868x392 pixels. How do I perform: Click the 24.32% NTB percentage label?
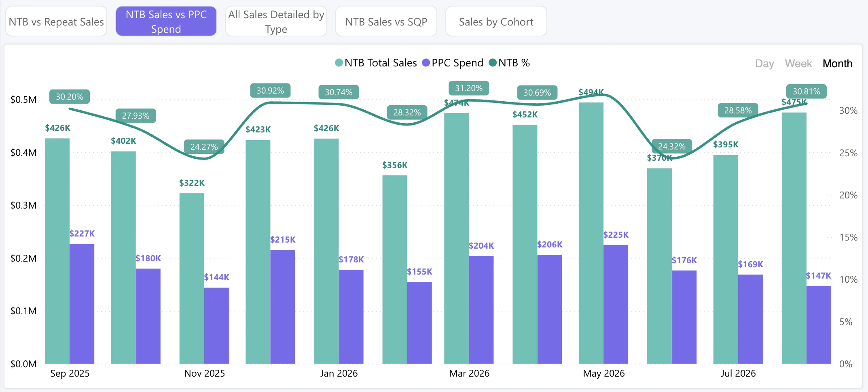672,146
